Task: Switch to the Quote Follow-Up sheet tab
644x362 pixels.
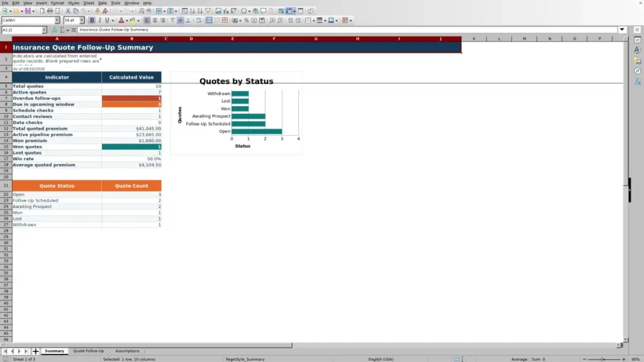Action: tap(88, 351)
